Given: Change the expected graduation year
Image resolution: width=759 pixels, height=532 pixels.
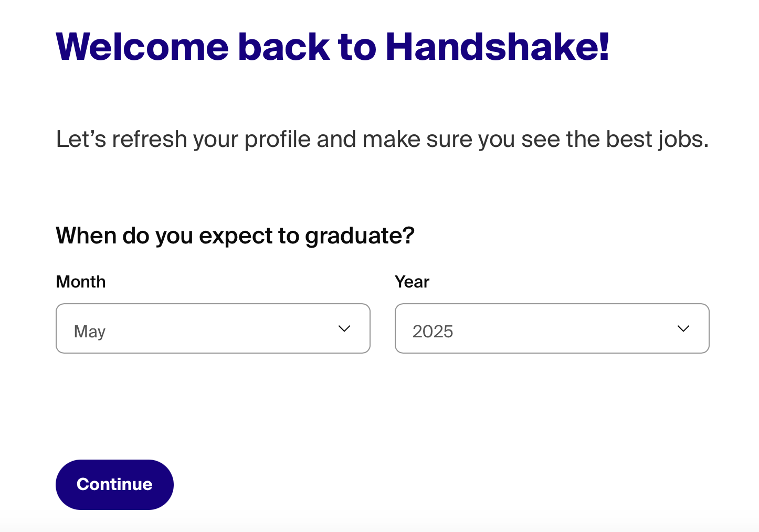Looking at the screenshot, I should [552, 328].
